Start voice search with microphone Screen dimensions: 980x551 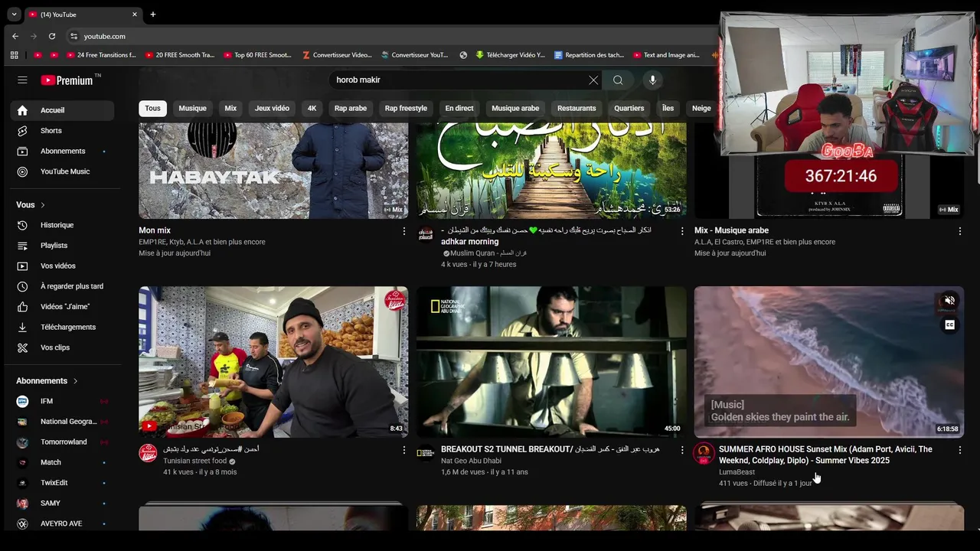pyautogui.click(x=652, y=80)
